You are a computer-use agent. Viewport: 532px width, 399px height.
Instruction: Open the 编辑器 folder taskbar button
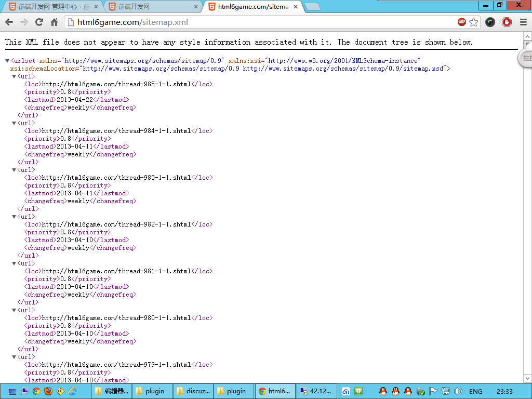tap(112, 392)
